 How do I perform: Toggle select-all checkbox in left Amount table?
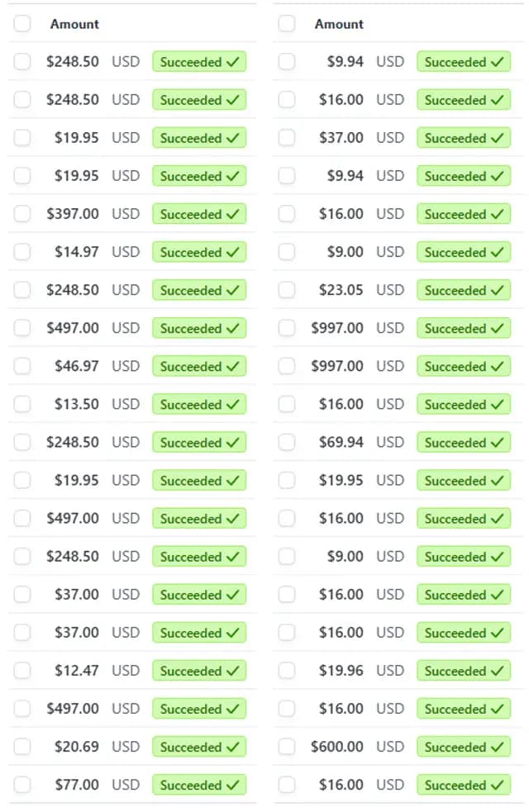pos(22,24)
